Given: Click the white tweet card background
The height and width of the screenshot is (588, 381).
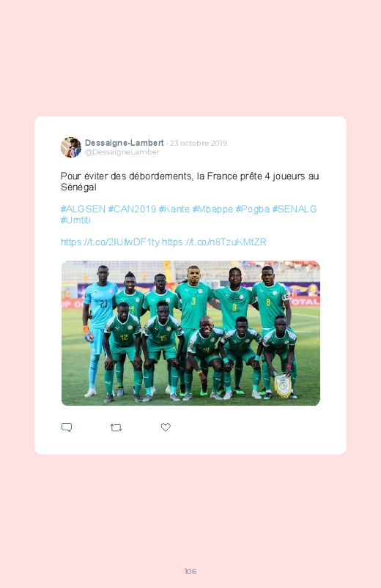Looking at the screenshot, I should tap(190, 285).
